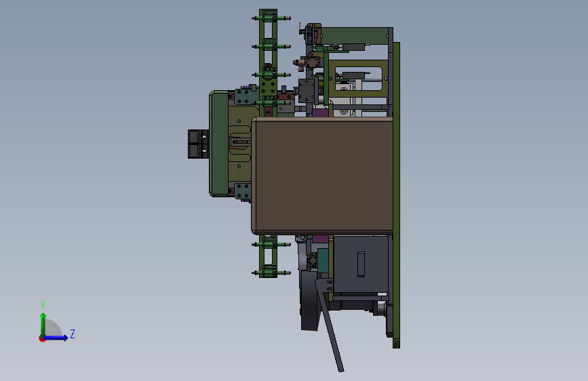Click the blue Z axis arrow of the triad

pos(56,338)
